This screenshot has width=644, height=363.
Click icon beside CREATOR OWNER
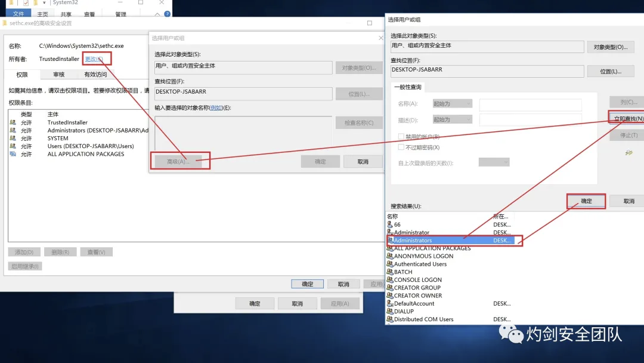(390, 295)
